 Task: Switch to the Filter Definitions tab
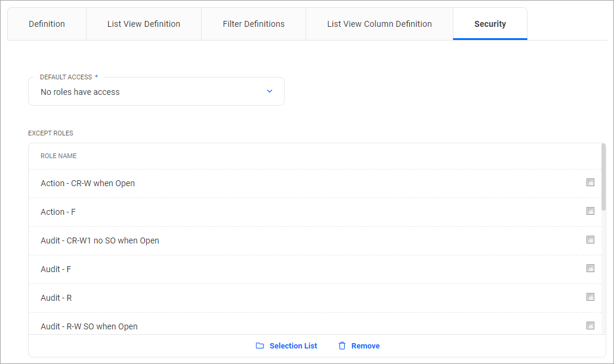[x=253, y=24]
